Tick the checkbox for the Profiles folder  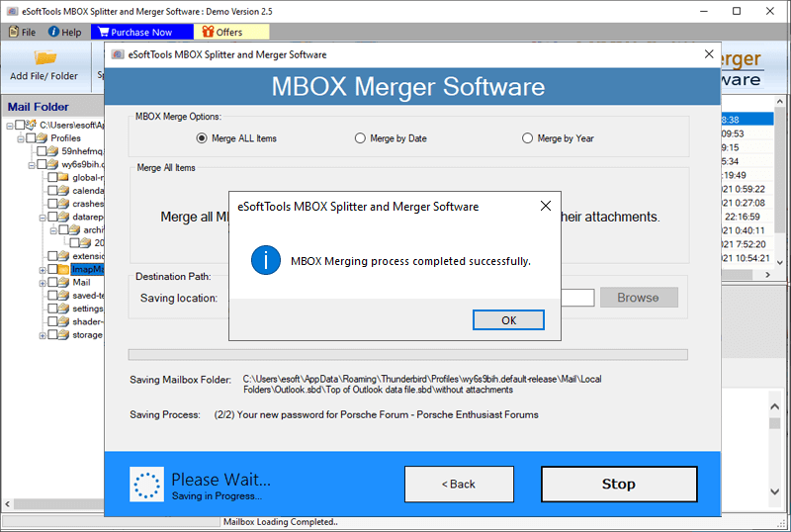point(31,138)
